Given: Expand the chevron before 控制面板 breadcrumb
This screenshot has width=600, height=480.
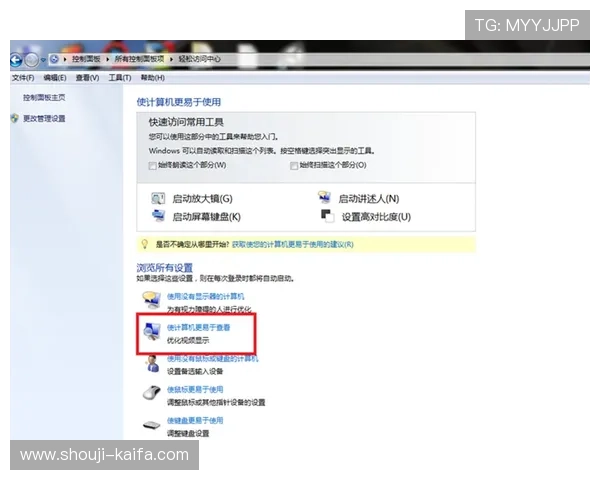Looking at the screenshot, I should [65, 59].
